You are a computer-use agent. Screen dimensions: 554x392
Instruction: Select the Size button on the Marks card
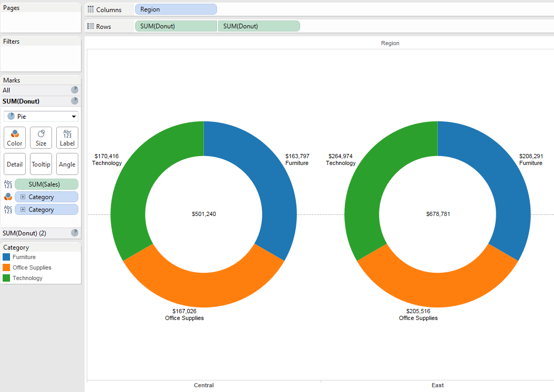(x=40, y=138)
